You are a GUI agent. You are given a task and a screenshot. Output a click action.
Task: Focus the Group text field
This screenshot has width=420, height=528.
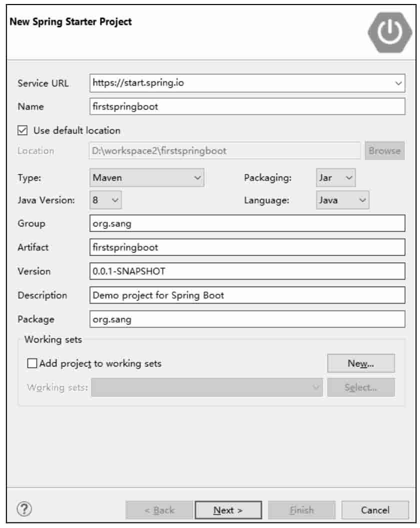(247, 223)
